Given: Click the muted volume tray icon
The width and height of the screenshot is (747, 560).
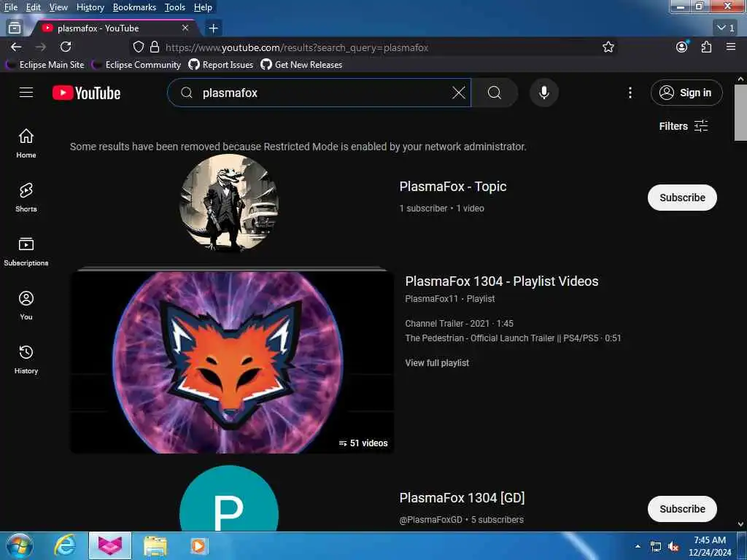Looking at the screenshot, I should (x=673, y=547).
